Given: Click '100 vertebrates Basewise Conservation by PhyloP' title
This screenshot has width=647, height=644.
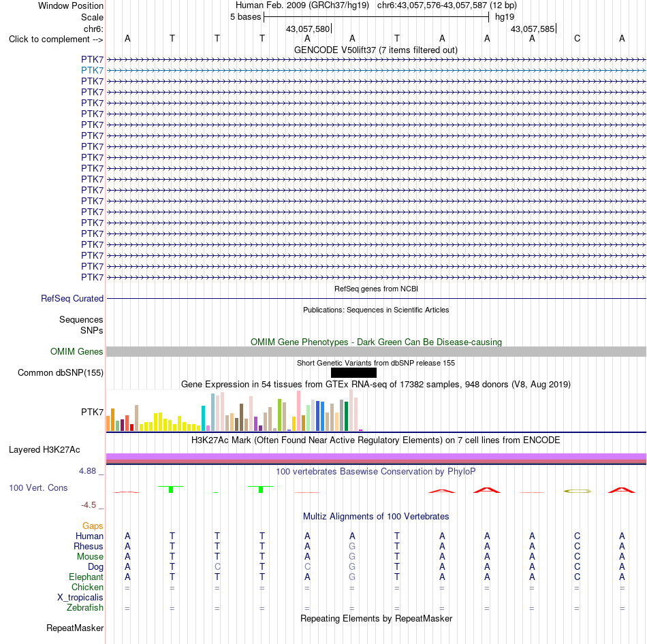Looking at the screenshot, I should click(376, 472).
